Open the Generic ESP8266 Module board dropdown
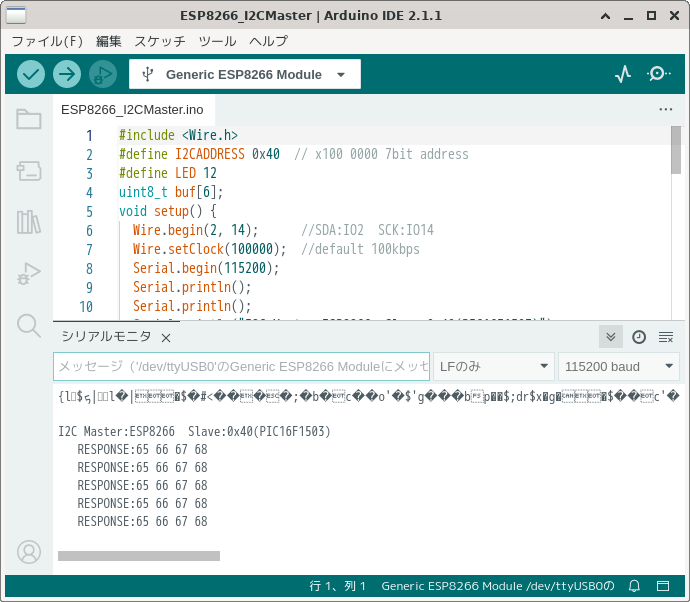The width and height of the screenshot is (690, 602). pyautogui.click(x=245, y=74)
